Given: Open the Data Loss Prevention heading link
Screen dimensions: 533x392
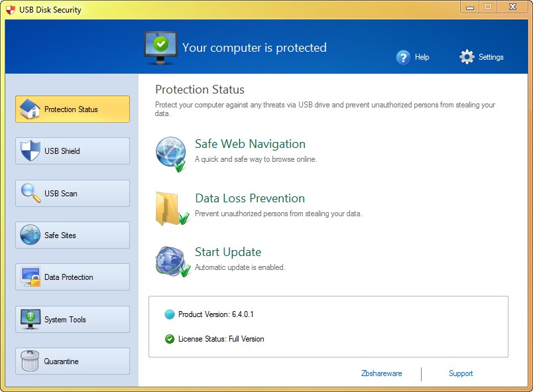Looking at the screenshot, I should tap(250, 198).
